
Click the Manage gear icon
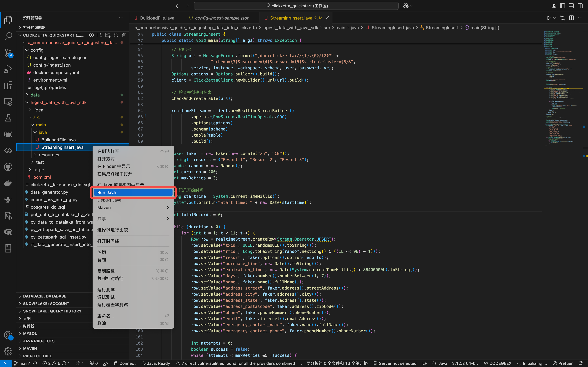8,351
